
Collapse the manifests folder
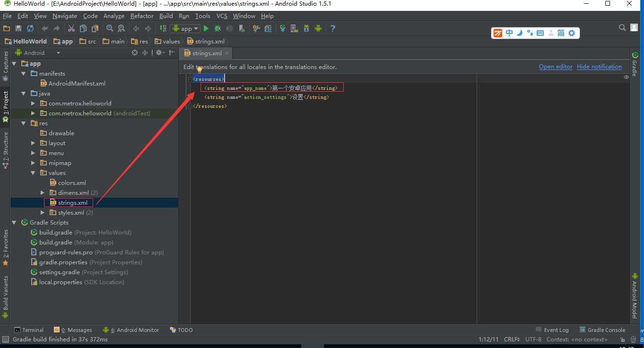23,73
